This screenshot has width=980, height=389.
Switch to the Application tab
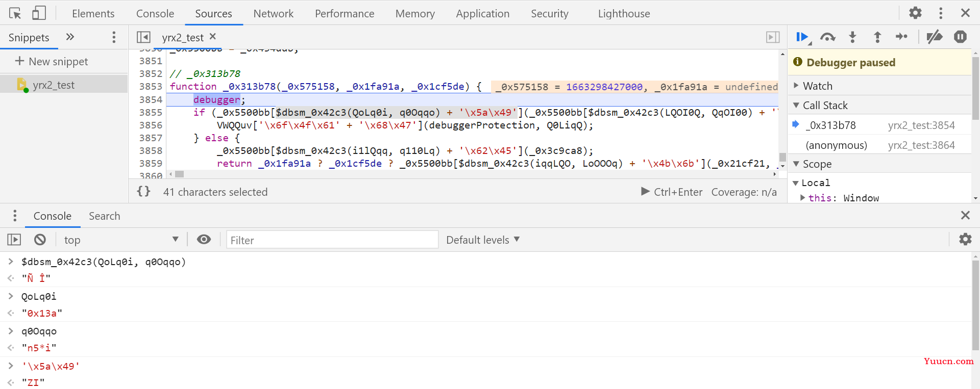(482, 14)
